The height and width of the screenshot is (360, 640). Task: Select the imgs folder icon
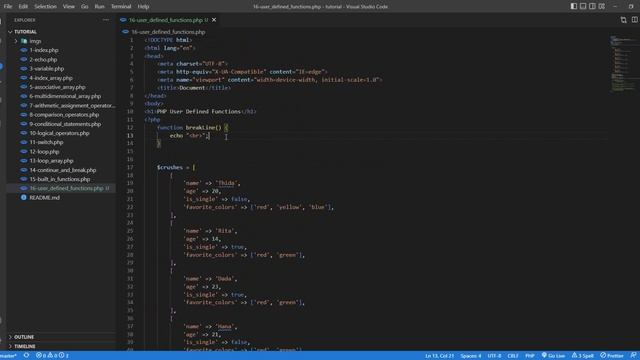(x=24, y=41)
